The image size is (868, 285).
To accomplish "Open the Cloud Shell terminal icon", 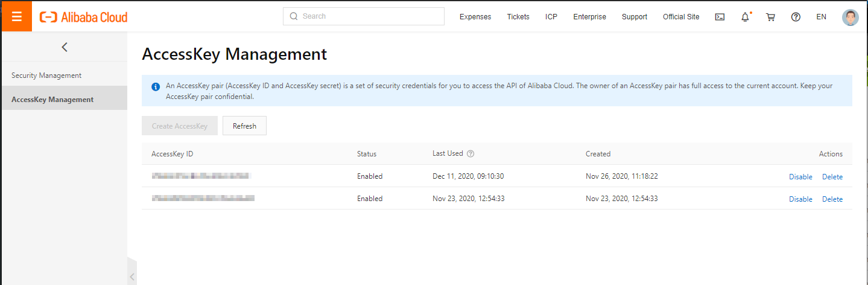I will [720, 17].
